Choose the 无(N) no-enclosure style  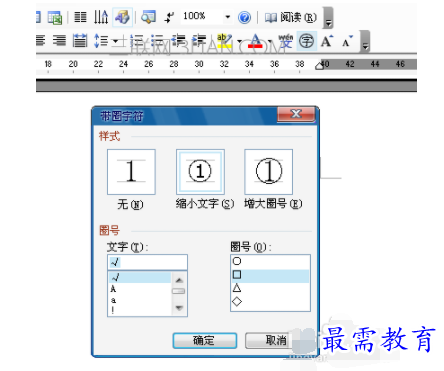coord(131,172)
